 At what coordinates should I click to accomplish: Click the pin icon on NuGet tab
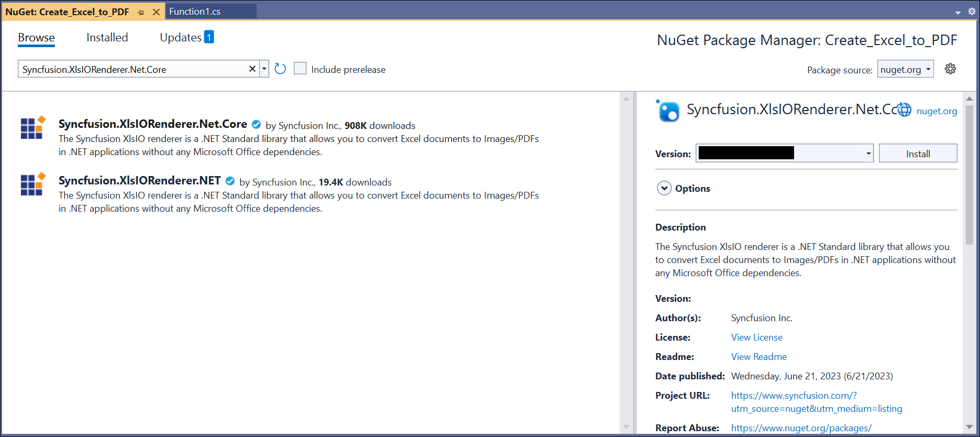point(141,12)
